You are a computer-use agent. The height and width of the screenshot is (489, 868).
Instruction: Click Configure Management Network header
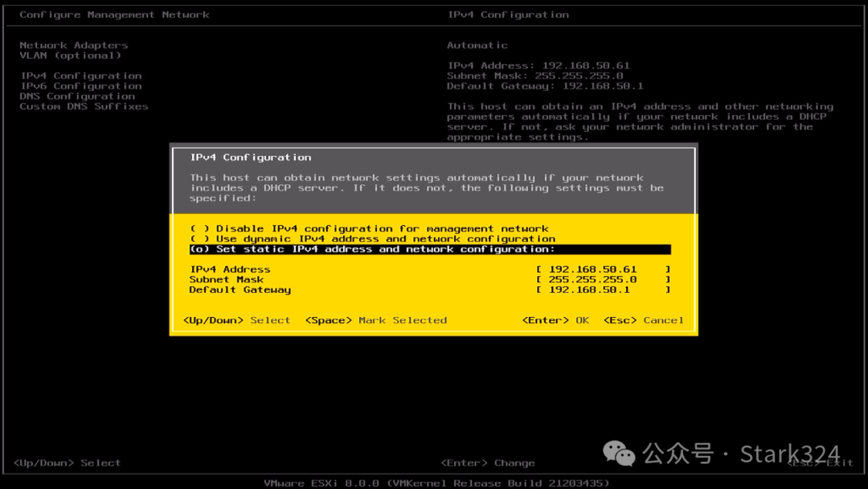[x=115, y=15]
